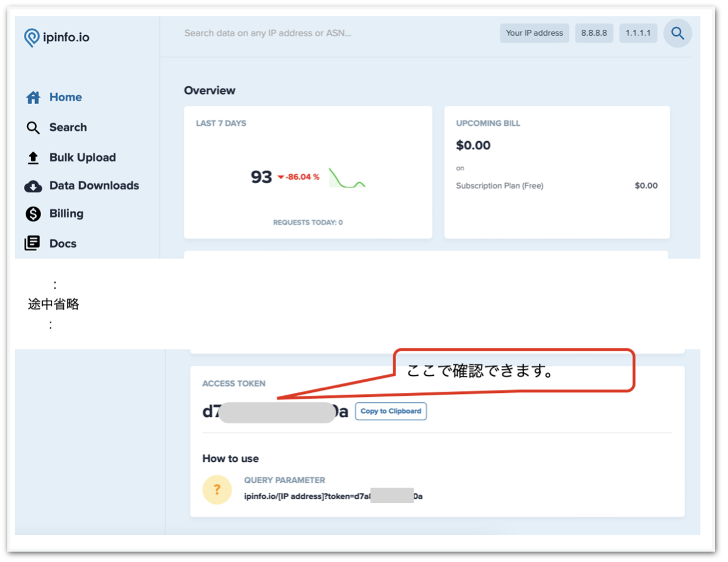Open Data Downloads via the cloud icon
This screenshot has width=728, height=562.
(x=33, y=186)
